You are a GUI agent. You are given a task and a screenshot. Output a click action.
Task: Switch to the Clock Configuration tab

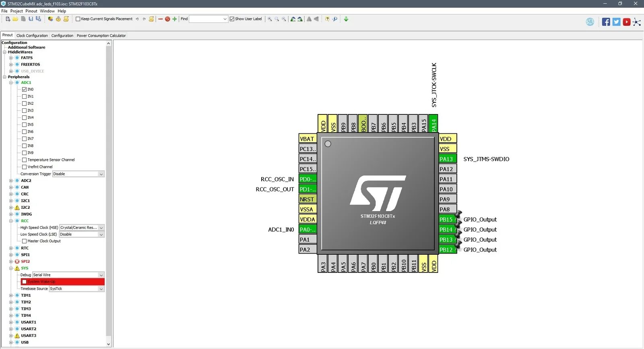click(32, 35)
